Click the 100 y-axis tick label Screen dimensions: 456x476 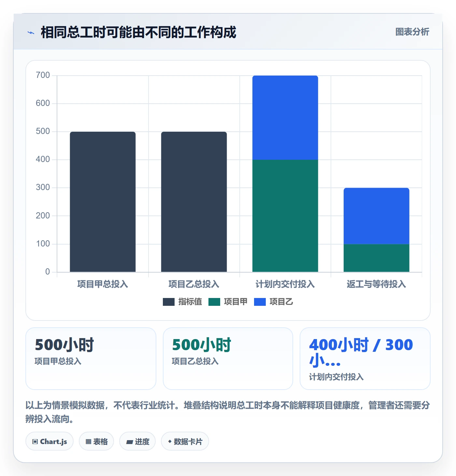point(43,244)
